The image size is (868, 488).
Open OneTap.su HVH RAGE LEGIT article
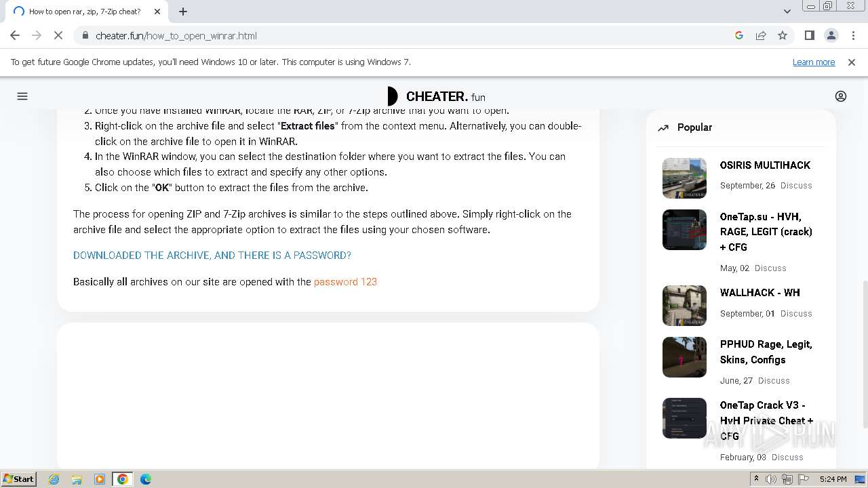coord(766,232)
